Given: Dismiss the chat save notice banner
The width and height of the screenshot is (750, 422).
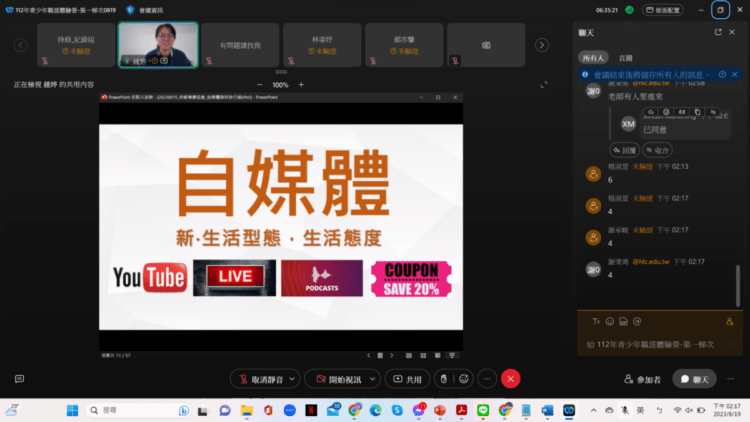Looking at the screenshot, I should (x=735, y=75).
